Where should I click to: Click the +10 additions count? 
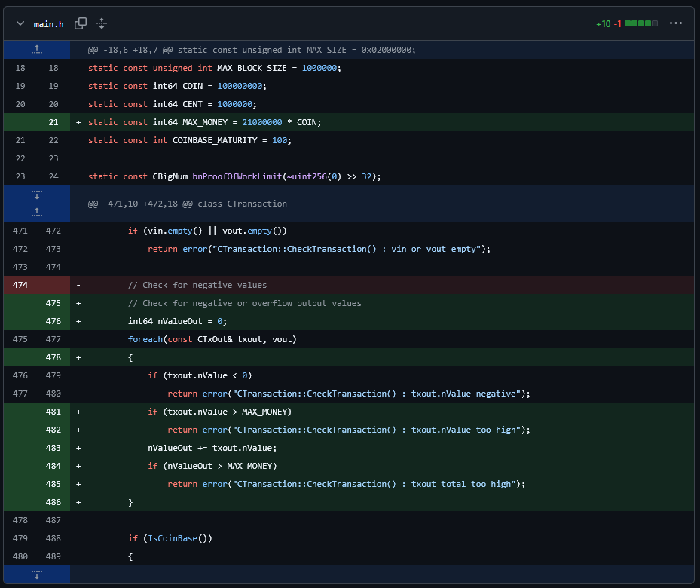(x=603, y=24)
